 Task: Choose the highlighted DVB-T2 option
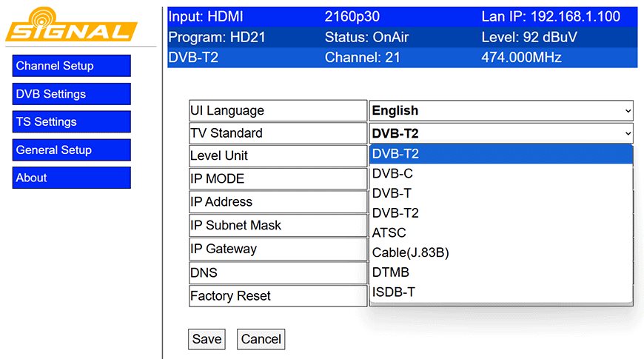tap(501, 154)
